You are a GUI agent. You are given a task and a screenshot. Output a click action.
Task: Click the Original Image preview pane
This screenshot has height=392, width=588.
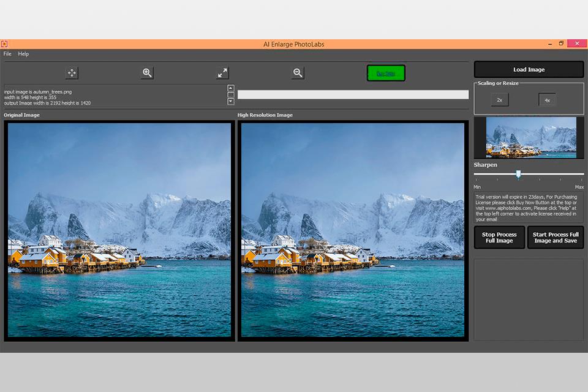(x=119, y=230)
